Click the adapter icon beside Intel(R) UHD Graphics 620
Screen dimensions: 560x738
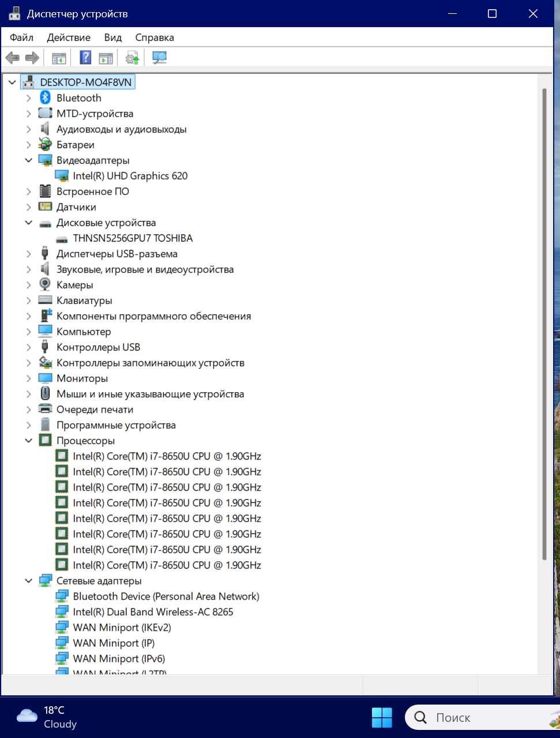tap(62, 176)
